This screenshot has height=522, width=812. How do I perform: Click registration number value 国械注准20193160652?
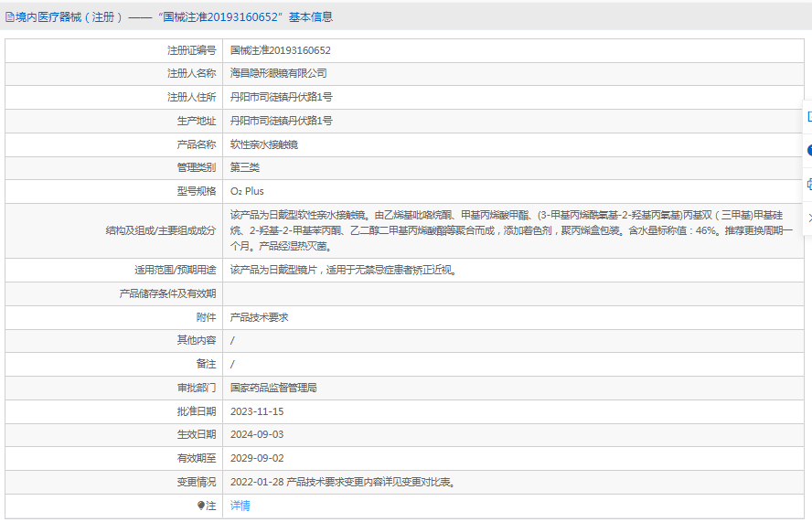280,50
